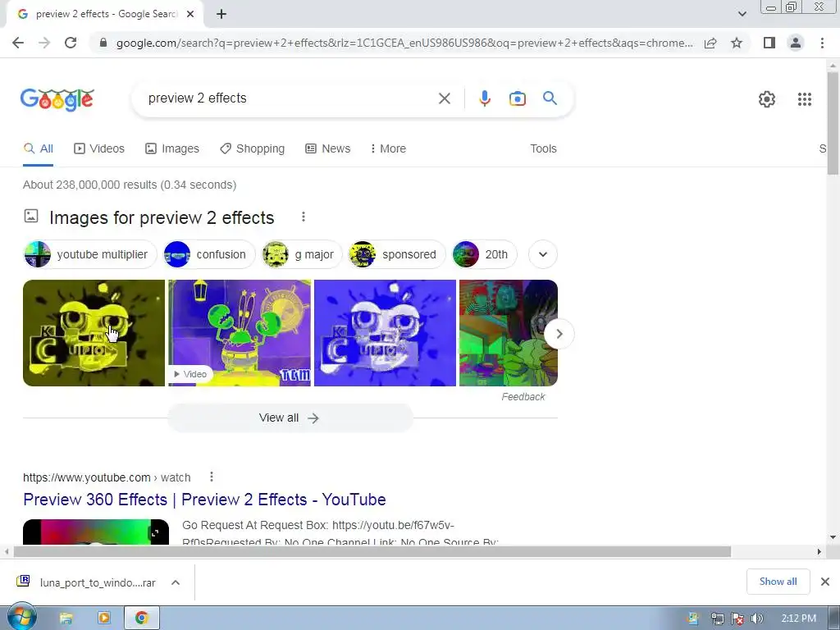This screenshot has height=630, width=840.
Task: Open the three-dot menu beside youtube.com result
Action: (x=212, y=477)
